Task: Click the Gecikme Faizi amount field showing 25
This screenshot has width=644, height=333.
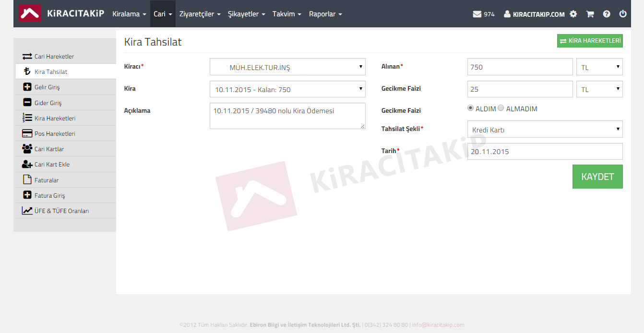Action: pos(520,89)
